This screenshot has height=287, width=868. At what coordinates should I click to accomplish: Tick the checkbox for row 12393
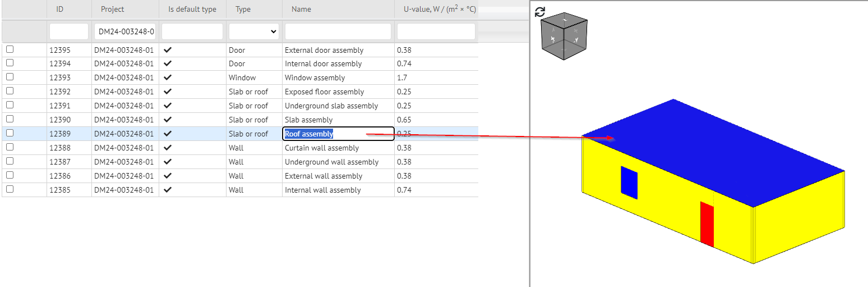point(10,78)
